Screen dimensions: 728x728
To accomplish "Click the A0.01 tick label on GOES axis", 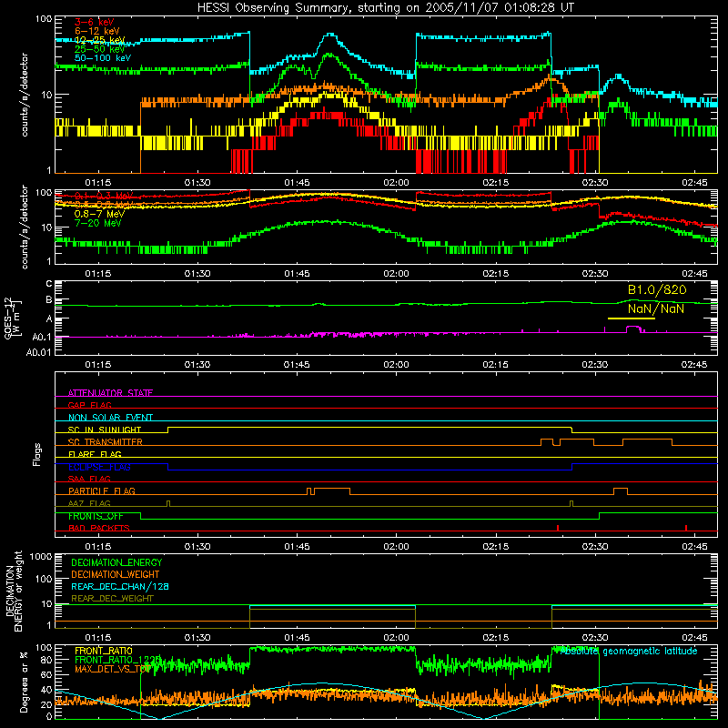I will point(38,352).
